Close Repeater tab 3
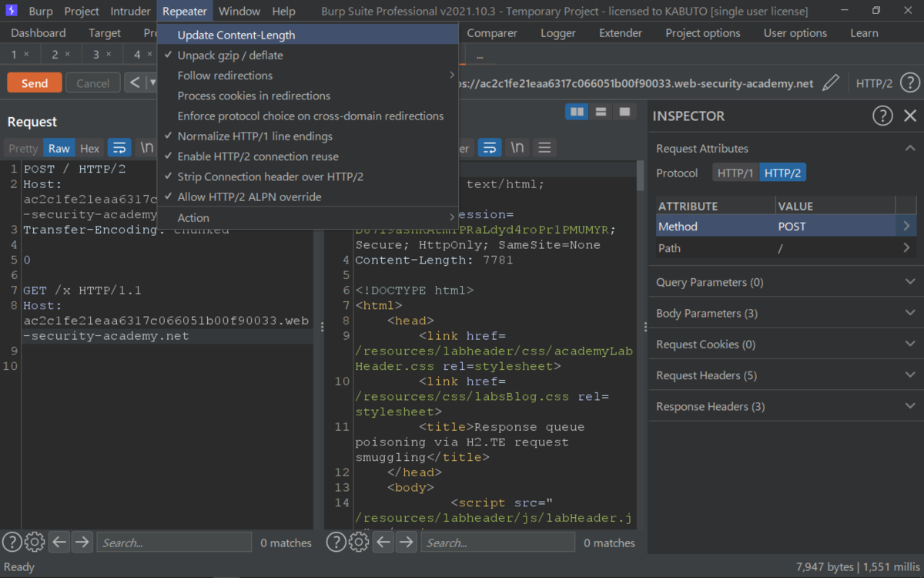The height and width of the screenshot is (578, 924). [x=108, y=55]
